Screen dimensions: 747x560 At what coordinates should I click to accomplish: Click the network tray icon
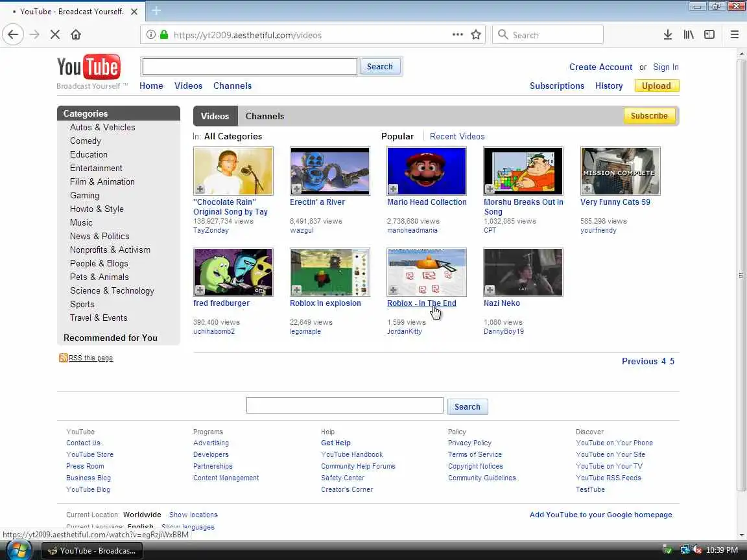click(685, 550)
